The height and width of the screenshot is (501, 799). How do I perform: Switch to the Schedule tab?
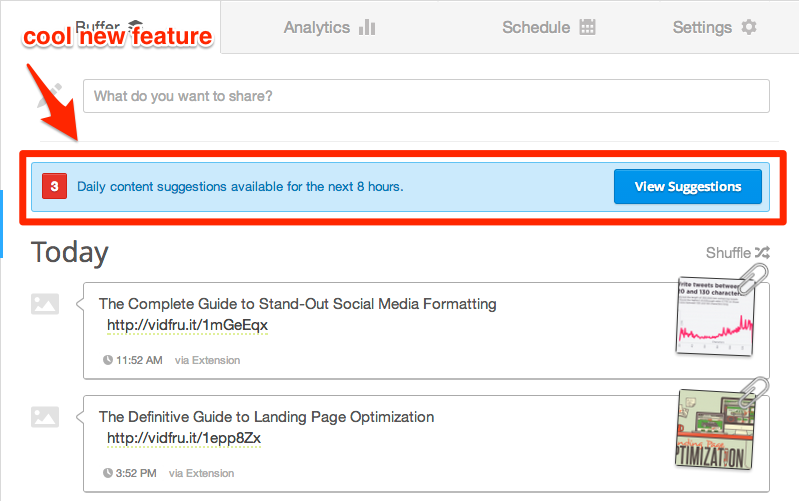click(x=548, y=27)
